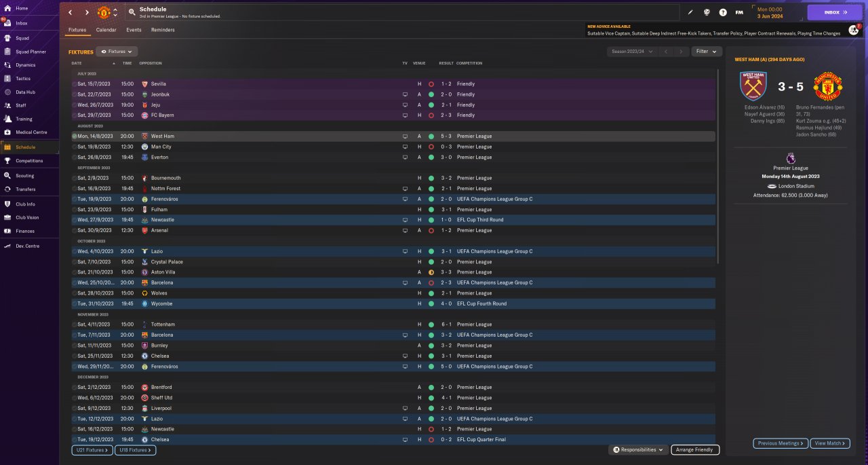Click the club switcher up/down chevrons
Viewport: 868px width, 465px height.
pyautogui.click(x=115, y=12)
